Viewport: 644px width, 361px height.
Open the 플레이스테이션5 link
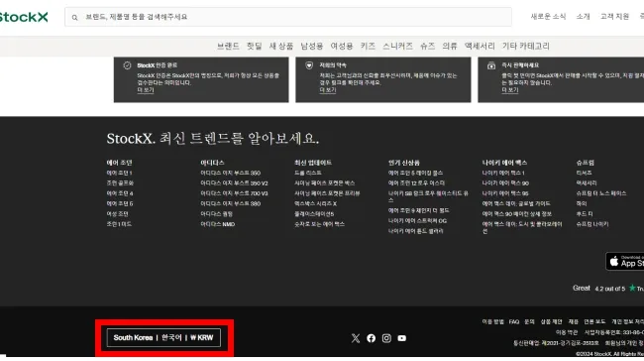click(x=314, y=214)
